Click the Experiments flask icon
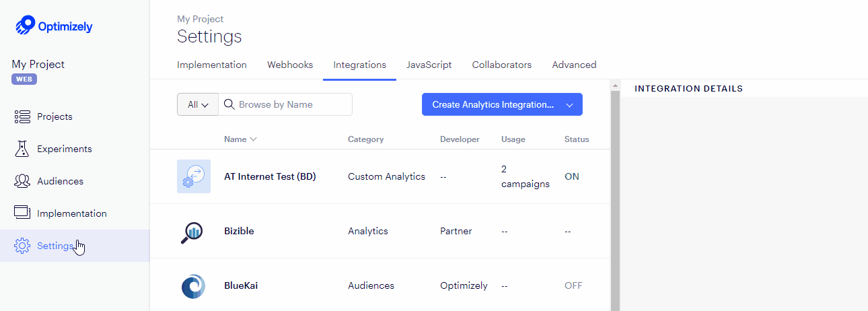Screen dimensions: 868x311 pyautogui.click(x=22, y=149)
